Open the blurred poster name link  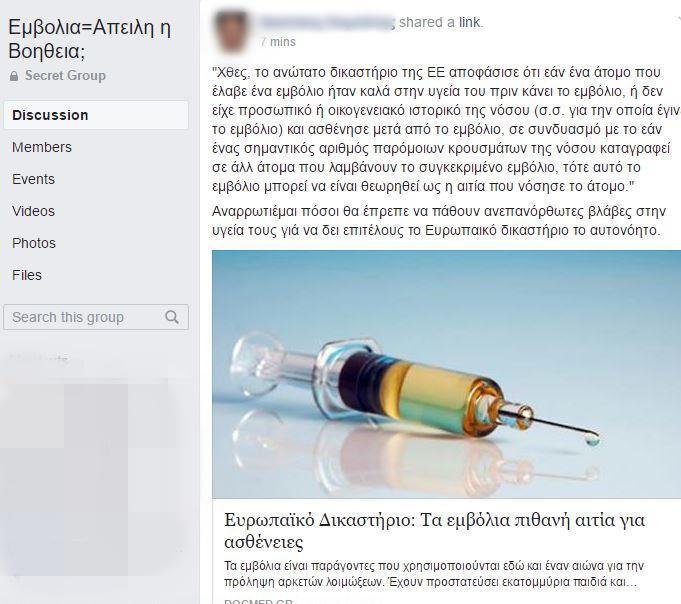pos(327,22)
